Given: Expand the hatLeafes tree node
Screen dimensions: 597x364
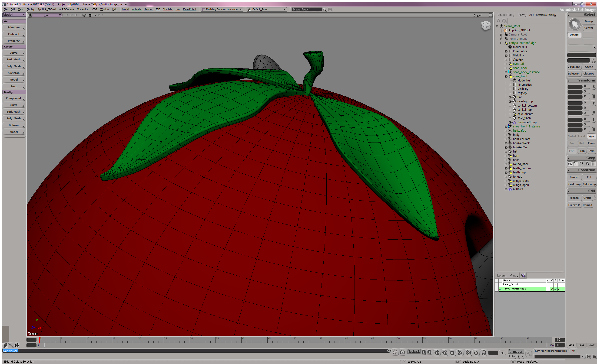Looking at the screenshot, I should click(506, 131).
